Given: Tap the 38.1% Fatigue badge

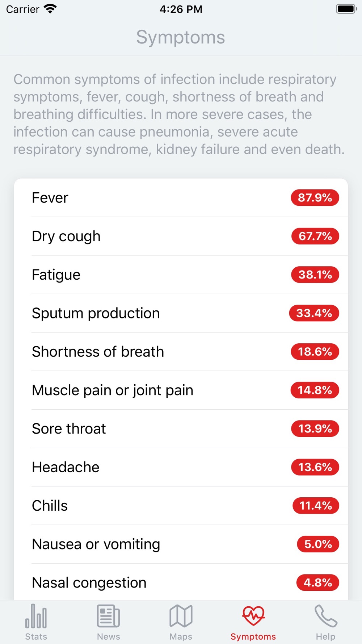Looking at the screenshot, I should click(x=315, y=275).
